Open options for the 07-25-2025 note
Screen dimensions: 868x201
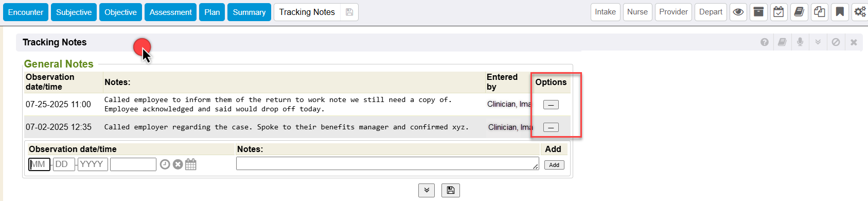[551, 105]
